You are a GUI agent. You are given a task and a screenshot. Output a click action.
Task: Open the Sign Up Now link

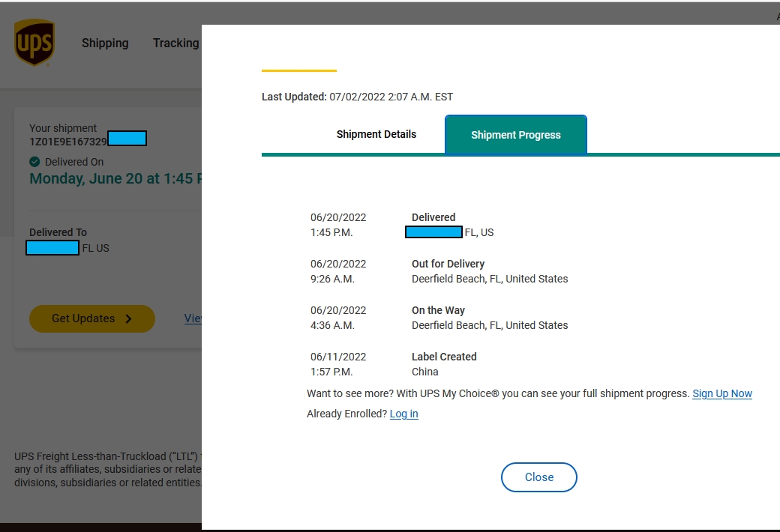point(721,393)
